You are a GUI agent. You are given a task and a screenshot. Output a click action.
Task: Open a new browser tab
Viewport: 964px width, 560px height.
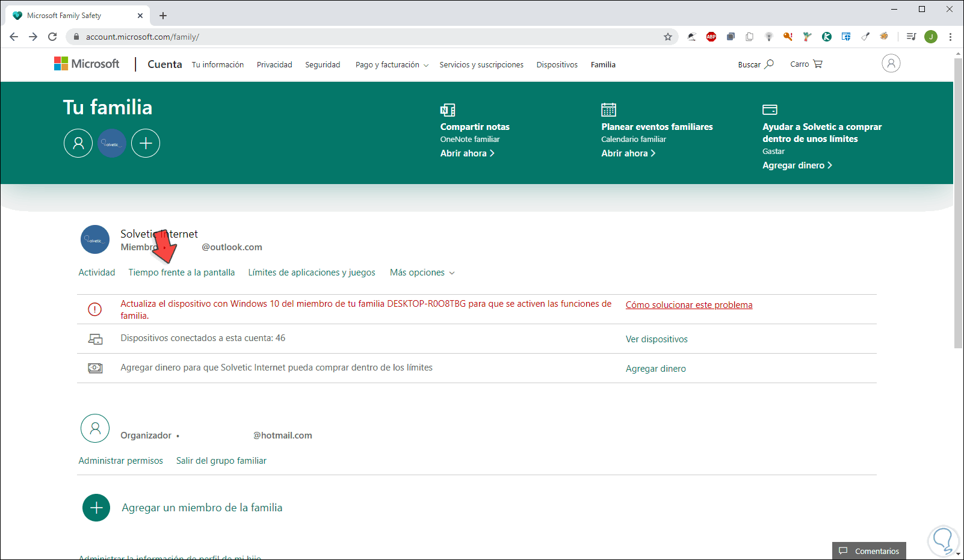click(x=163, y=16)
